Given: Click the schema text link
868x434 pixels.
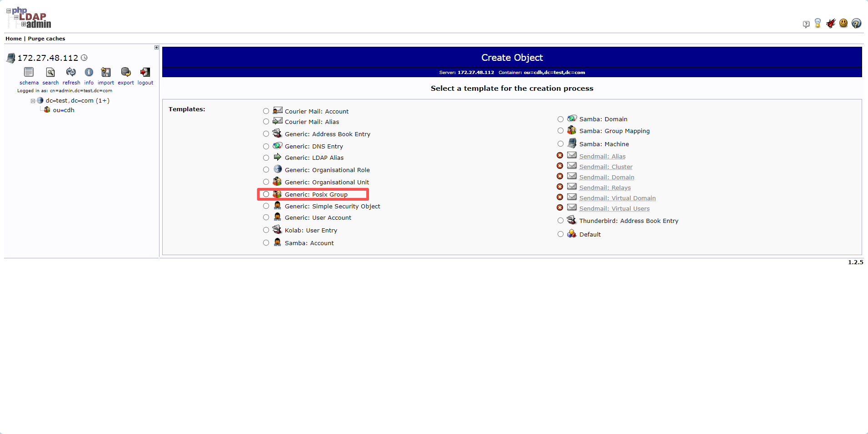Looking at the screenshot, I should (29, 83).
